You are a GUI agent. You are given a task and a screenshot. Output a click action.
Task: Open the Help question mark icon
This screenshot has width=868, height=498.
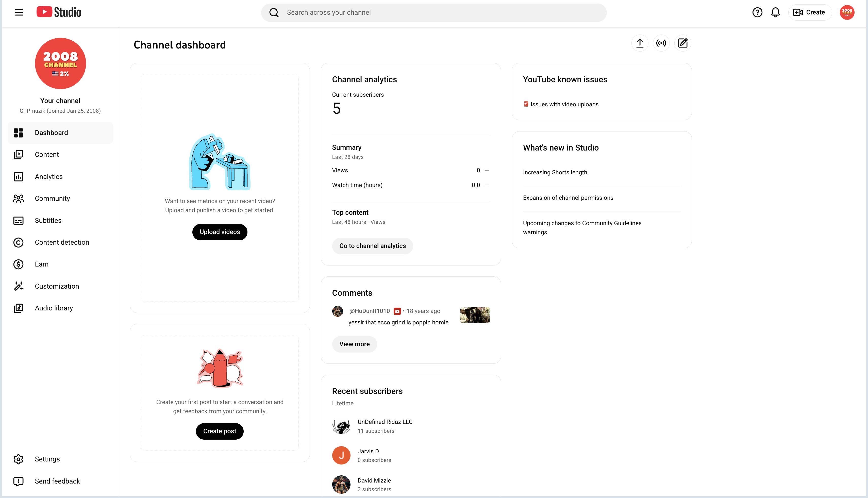[x=757, y=13]
